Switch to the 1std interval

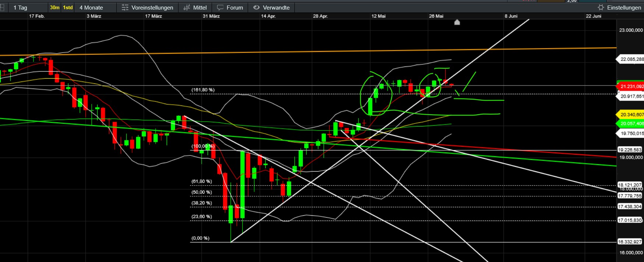pyautogui.click(x=68, y=7)
